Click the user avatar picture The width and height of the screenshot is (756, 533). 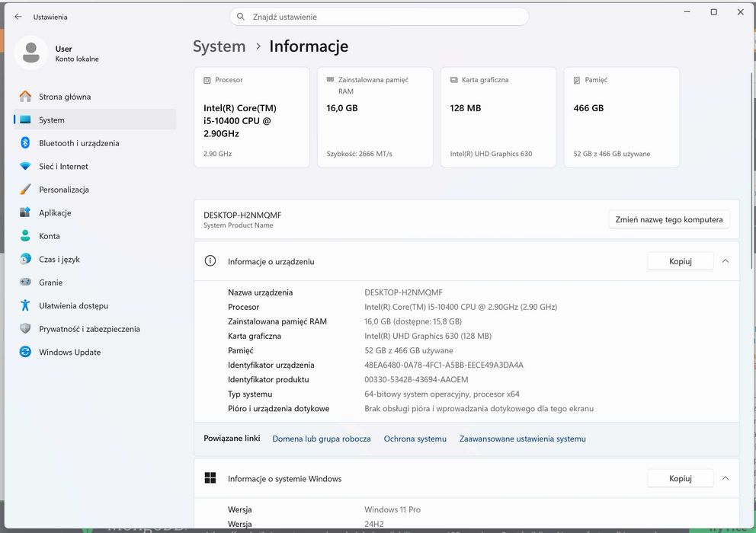(30, 53)
